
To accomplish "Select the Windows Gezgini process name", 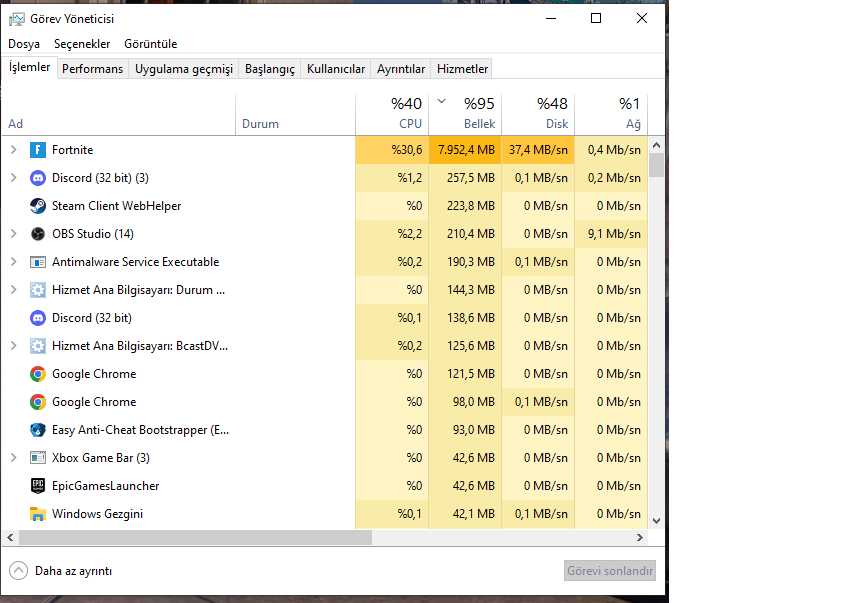I will pos(98,514).
